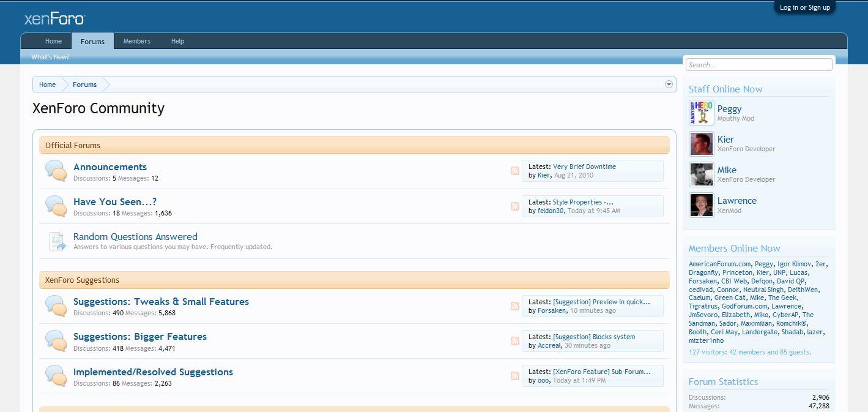Click Neutral Singh in Members Online
Viewport: 868px width, 412px height.
tap(763, 290)
